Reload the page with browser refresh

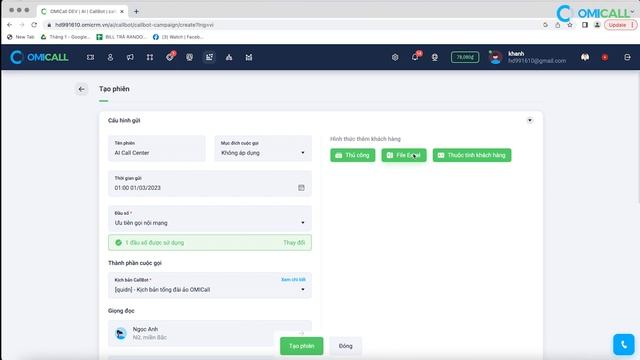click(x=34, y=25)
